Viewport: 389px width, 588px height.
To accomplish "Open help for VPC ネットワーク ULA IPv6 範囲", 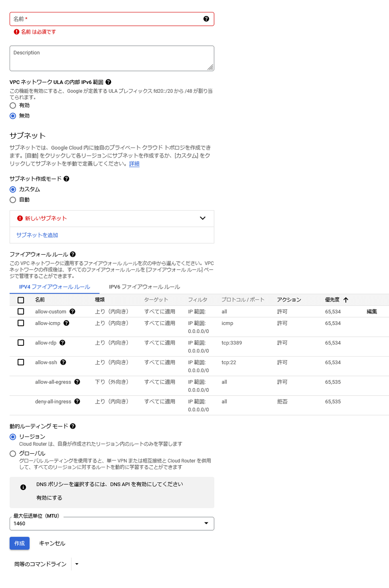I will pos(108,82).
